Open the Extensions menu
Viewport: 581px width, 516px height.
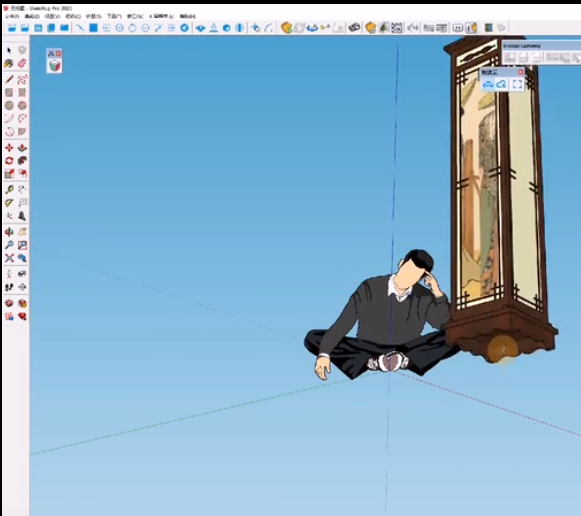(162, 16)
